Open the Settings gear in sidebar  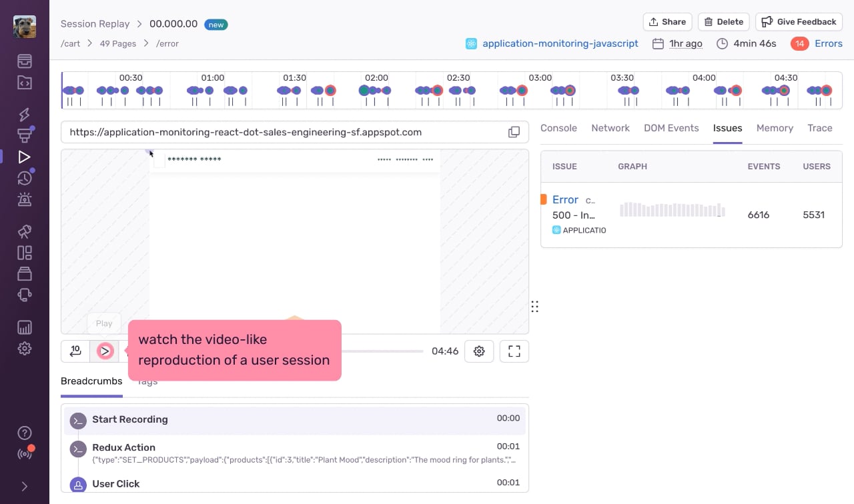click(25, 348)
